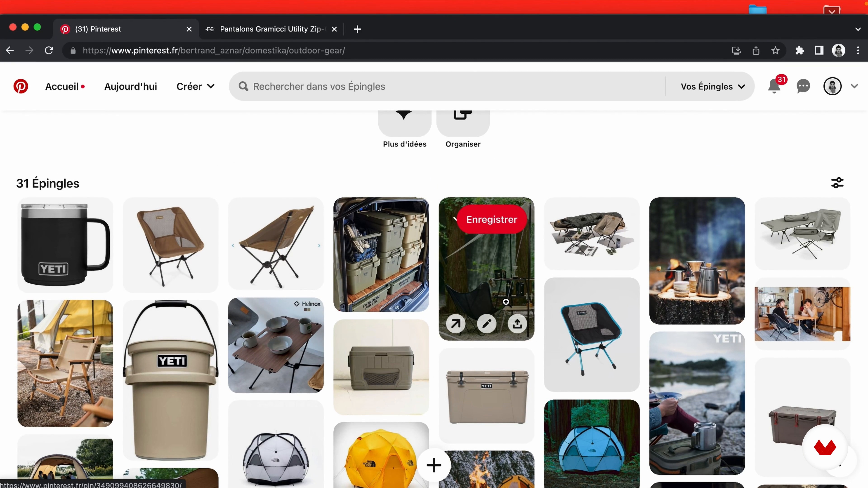Image resolution: width=868 pixels, height=488 pixels.
Task: Open the blue folder on desktop
Action: coord(757,9)
